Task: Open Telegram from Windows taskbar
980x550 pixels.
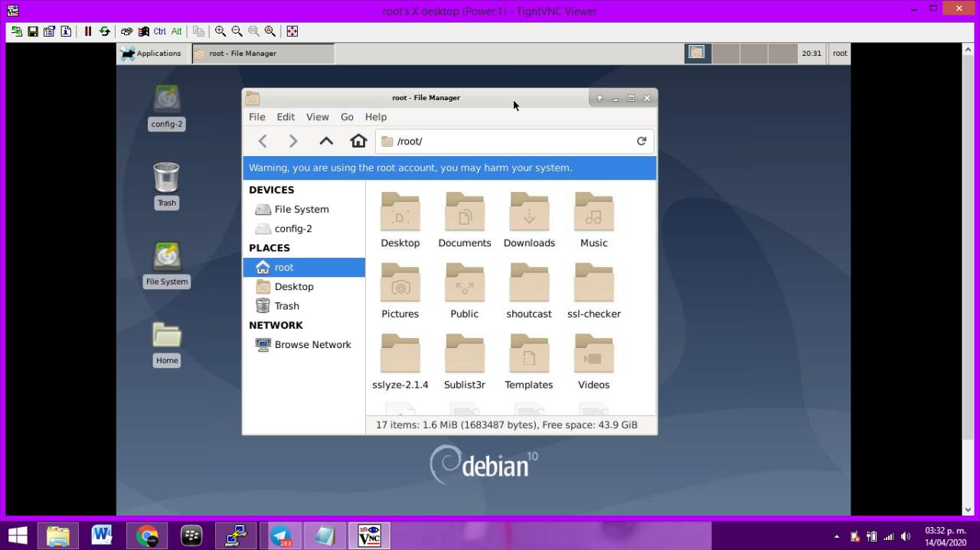Action: pyautogui.click(x=280, y=536)
